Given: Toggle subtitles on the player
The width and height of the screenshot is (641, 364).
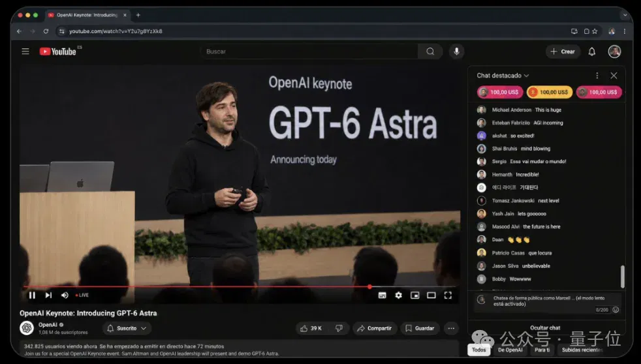Looking at the screenshot, I should click(383, 296).
